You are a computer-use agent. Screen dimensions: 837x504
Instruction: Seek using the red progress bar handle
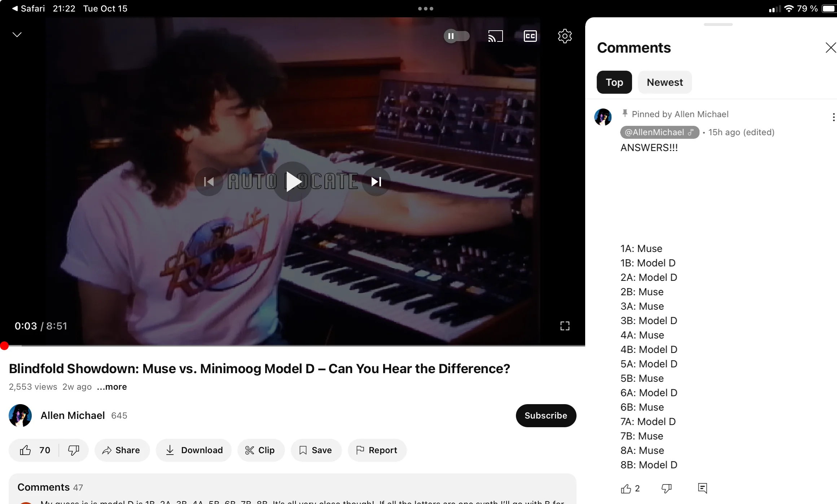4,346
